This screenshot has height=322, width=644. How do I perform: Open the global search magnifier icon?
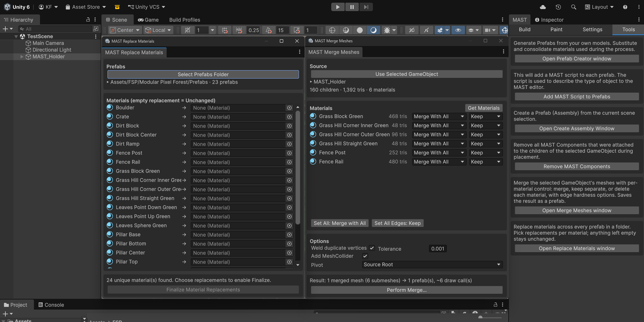[573, 7]
